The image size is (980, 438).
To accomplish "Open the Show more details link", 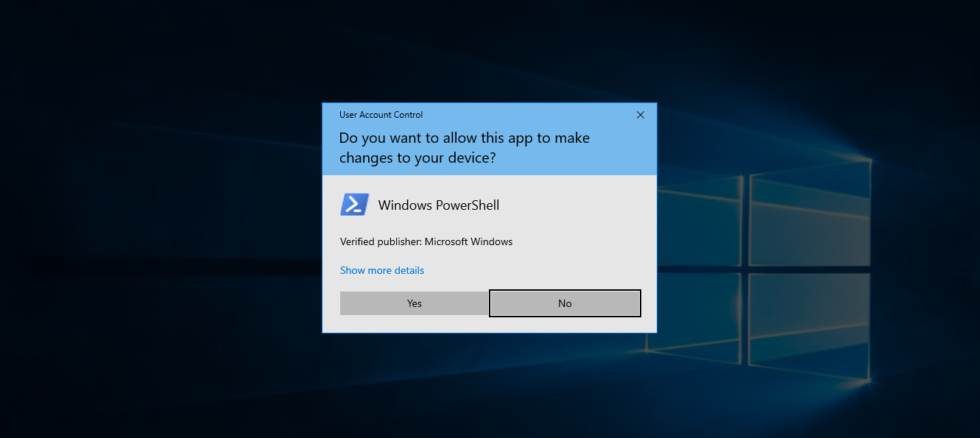I will click(382, 270).
